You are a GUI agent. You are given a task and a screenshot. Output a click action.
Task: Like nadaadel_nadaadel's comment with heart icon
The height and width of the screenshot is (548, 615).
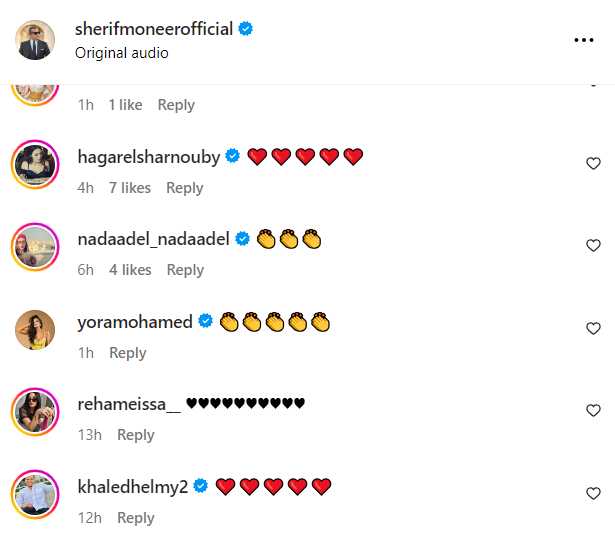(593, 246)
